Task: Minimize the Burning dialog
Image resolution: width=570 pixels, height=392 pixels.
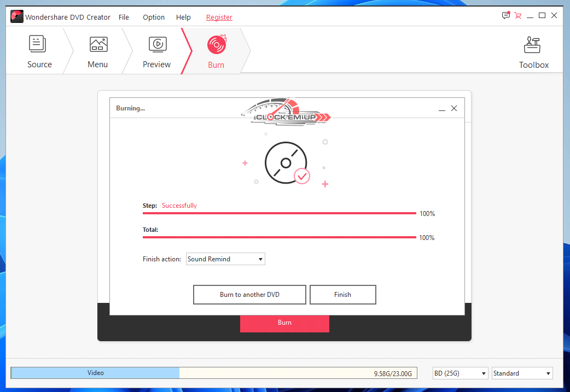Action: tap(441, 109)
